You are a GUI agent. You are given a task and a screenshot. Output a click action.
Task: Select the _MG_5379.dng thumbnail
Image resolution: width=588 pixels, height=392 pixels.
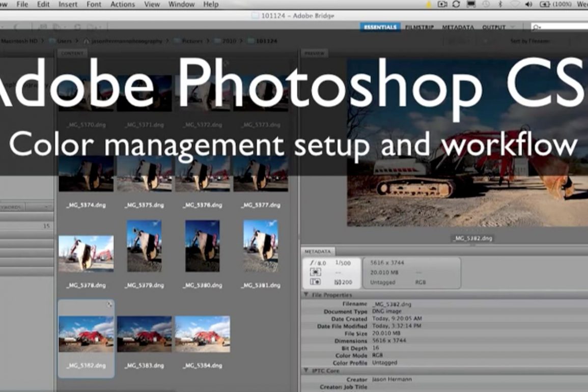(x=145, y=246)
